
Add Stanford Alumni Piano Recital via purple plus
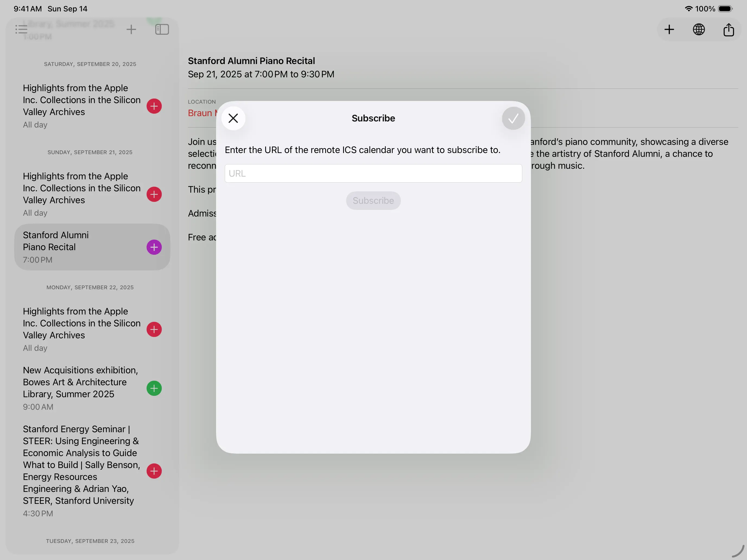click(154, 247)
